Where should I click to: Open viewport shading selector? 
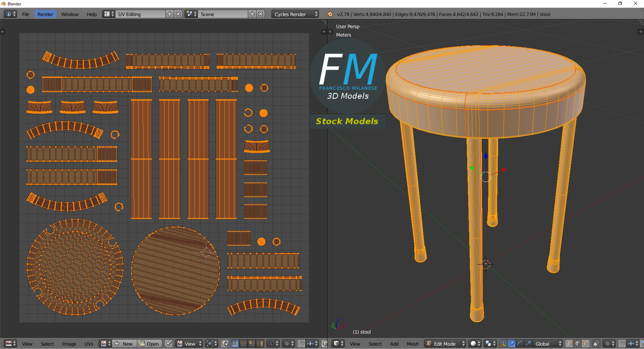[x=475, y=344]
